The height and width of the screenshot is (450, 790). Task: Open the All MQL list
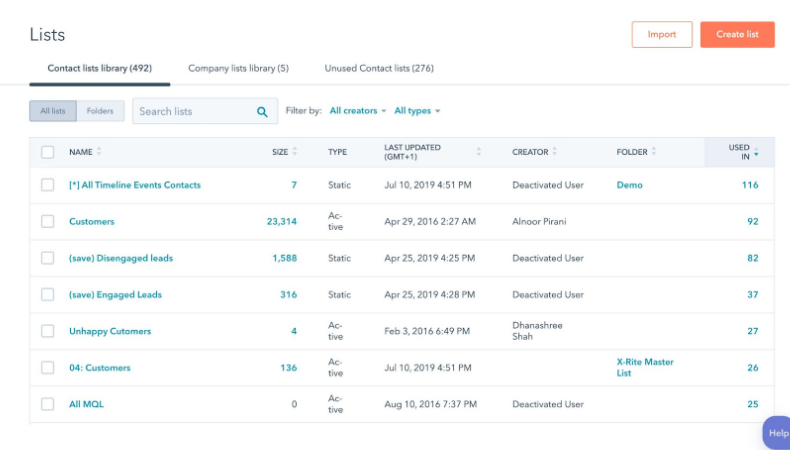(86, 404)
